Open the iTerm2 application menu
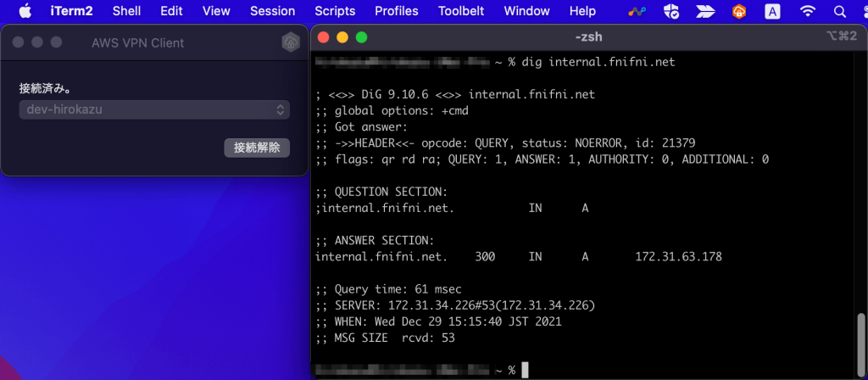868x380 pixels. pos(71,11)
